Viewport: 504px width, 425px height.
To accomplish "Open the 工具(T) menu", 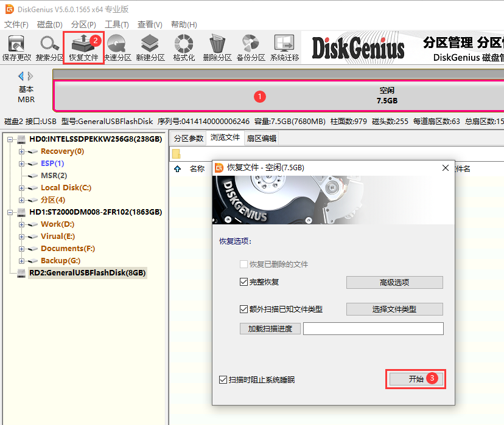I will [x=117, y=25].
